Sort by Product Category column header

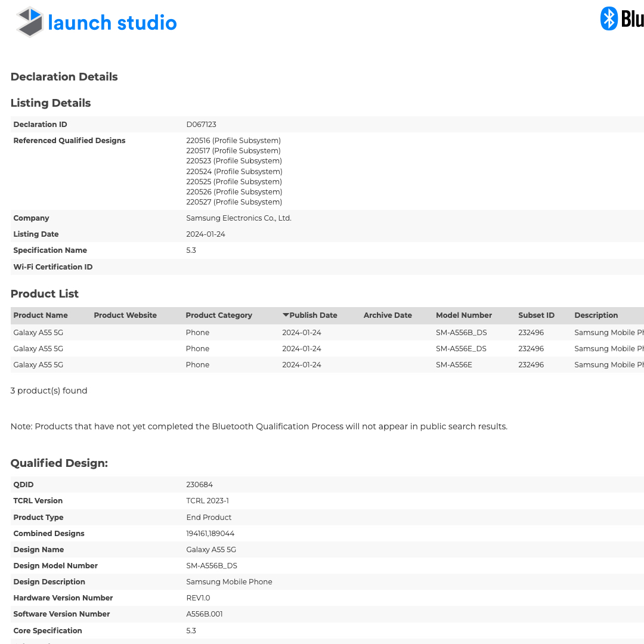point(219,315)
